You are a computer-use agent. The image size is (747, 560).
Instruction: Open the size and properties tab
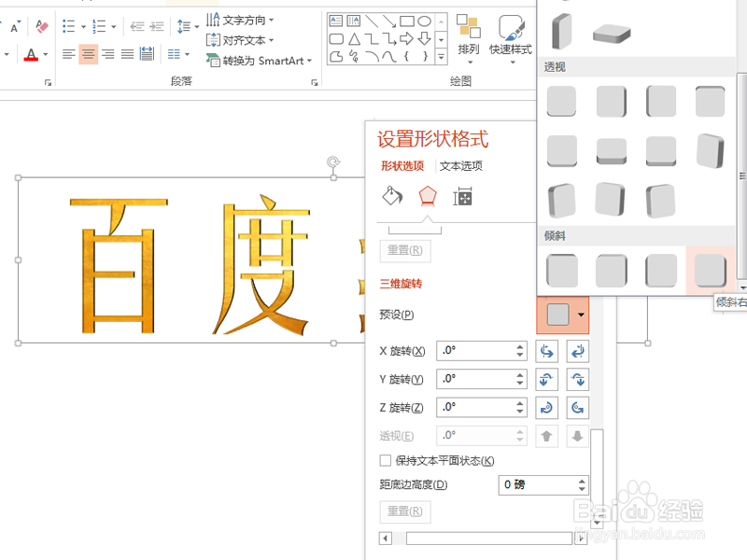462,196
